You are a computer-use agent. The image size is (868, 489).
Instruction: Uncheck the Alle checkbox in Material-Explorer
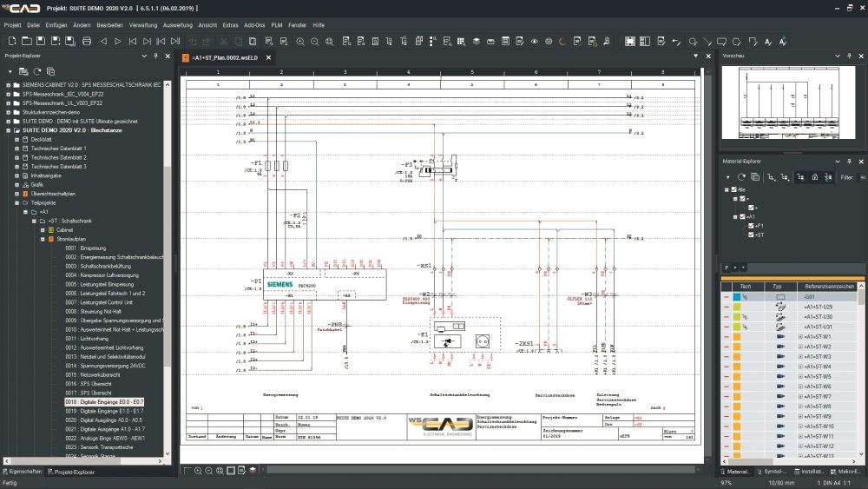click(x=734, y=189)
